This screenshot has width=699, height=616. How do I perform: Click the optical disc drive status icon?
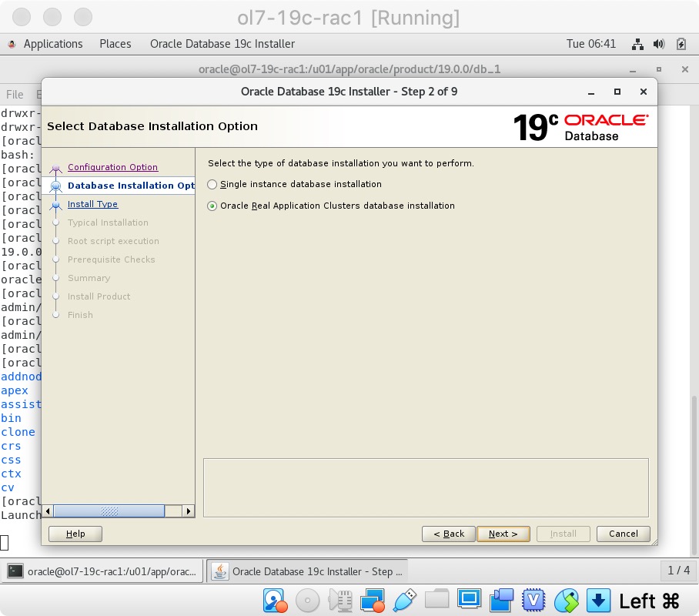[308, 600]
